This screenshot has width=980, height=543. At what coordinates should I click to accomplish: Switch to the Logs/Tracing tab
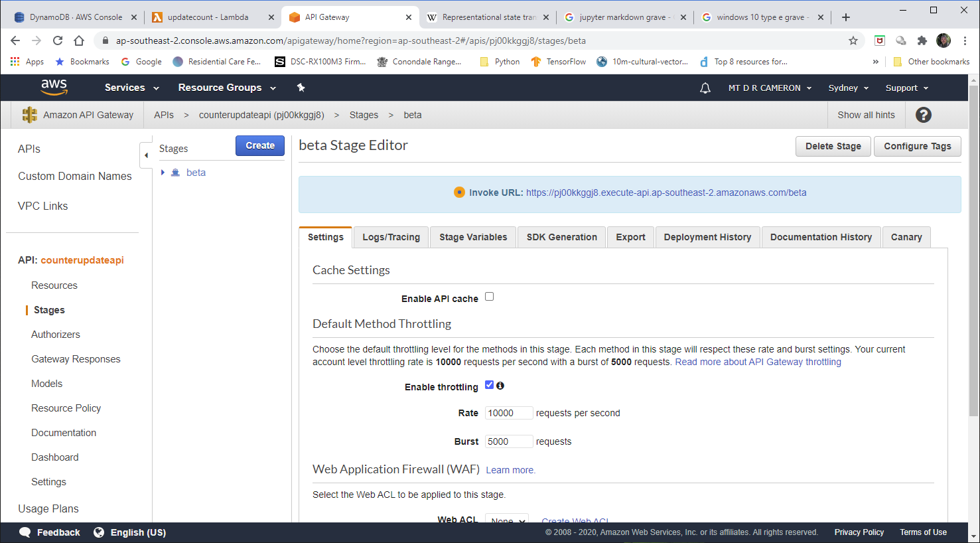[x=391, y=237]
